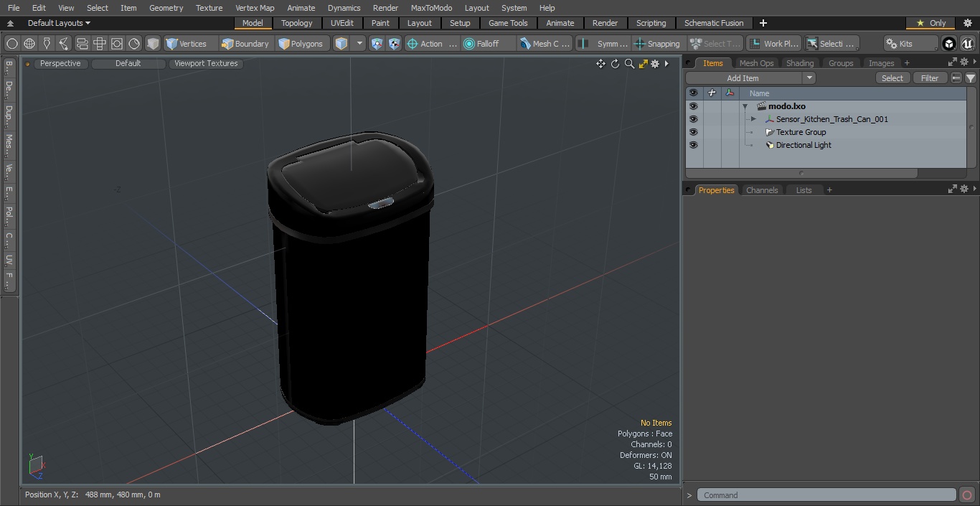Screen dimensions: 980x506
Task: Toggle visibility of Directional Light
Action: click(693, 145)
